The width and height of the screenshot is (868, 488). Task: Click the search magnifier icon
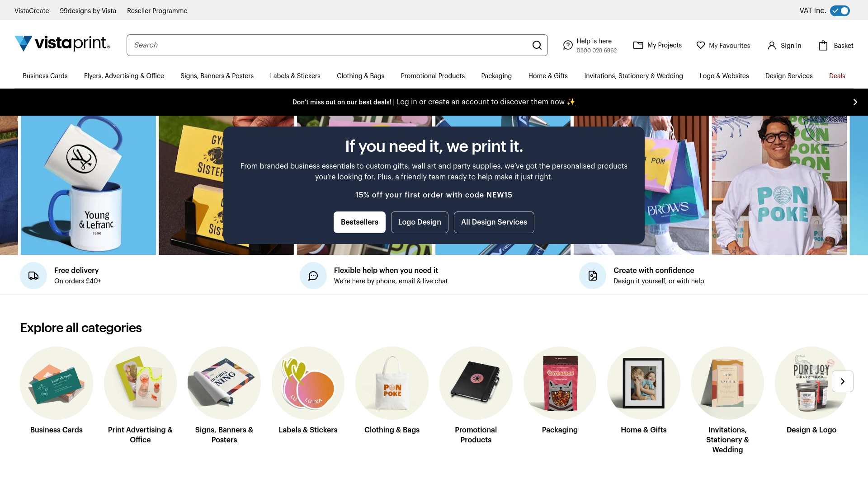(x=537, y=45)
